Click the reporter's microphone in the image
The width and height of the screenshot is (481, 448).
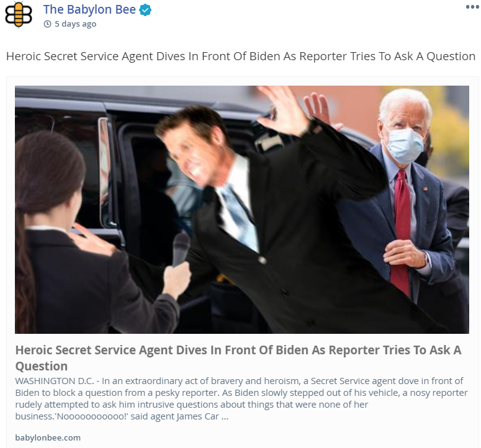[181, 249]
